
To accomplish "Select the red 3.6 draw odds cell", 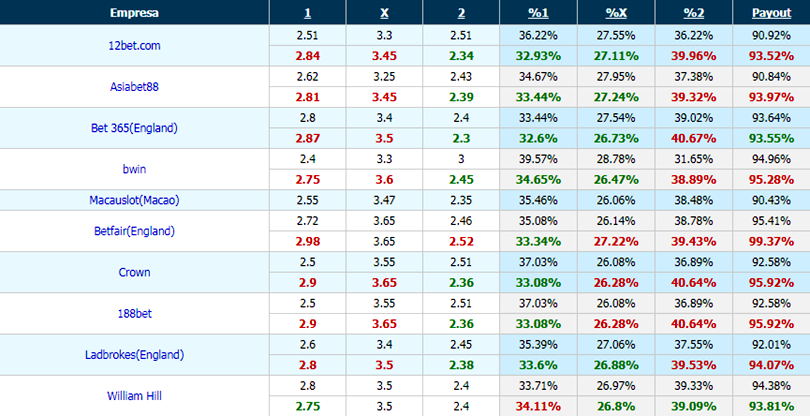I will 384,179.
